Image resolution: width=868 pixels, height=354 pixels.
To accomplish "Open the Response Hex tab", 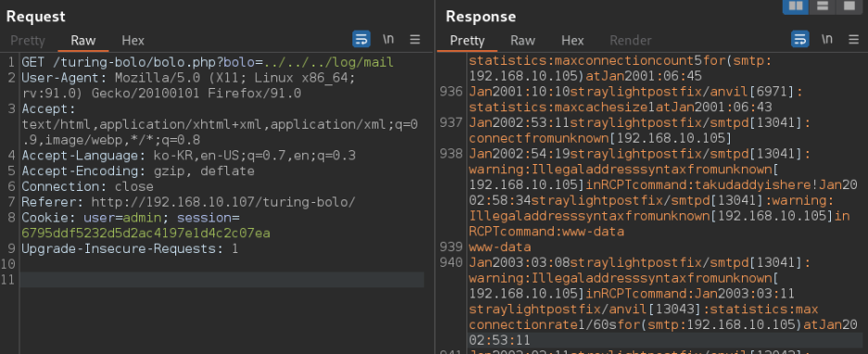I will point(572,41).
